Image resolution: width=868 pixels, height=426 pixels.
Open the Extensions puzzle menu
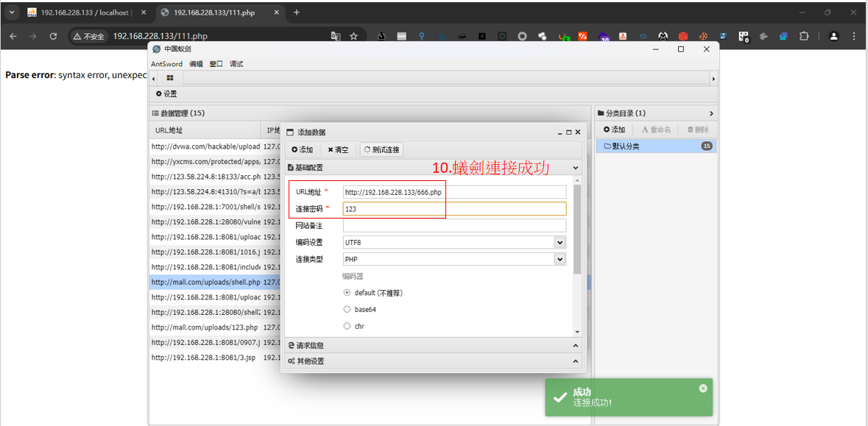click(804, 36)
